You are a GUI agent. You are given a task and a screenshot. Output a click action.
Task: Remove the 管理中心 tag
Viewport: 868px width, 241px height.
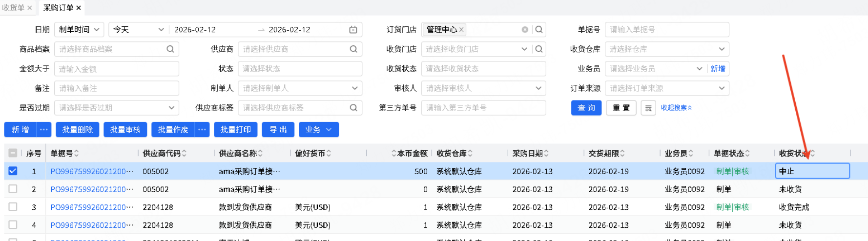(x=461, y=30)
